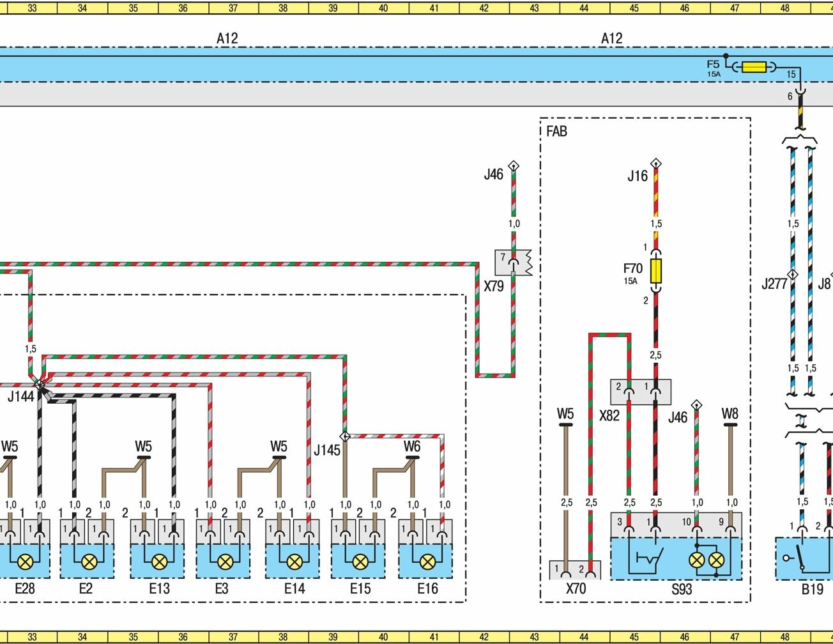Click column 40 in the top ruler
This screenshot has width=833, height=644.
point(383,8)
